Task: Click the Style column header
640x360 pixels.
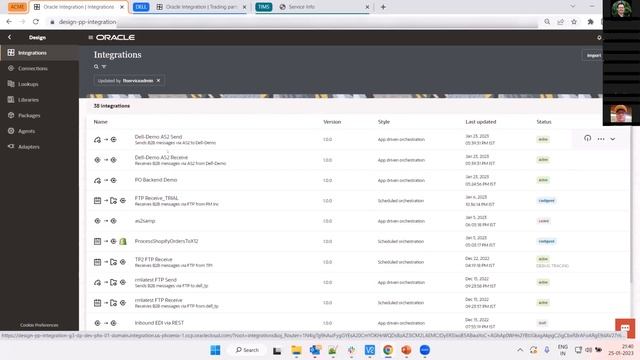Action: point(384,122)
